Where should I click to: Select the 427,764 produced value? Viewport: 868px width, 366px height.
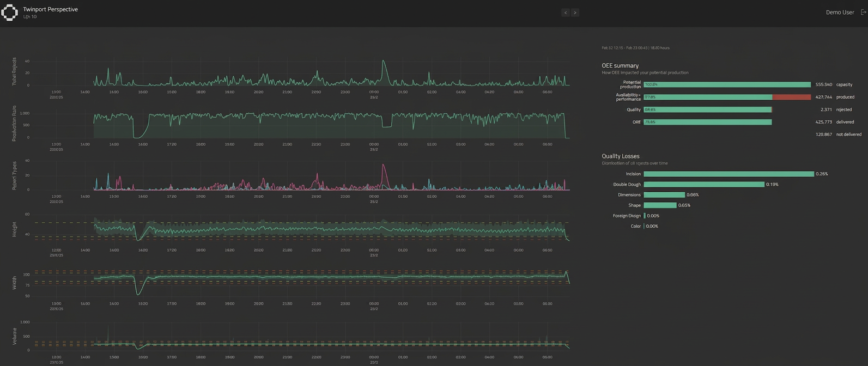823,97
